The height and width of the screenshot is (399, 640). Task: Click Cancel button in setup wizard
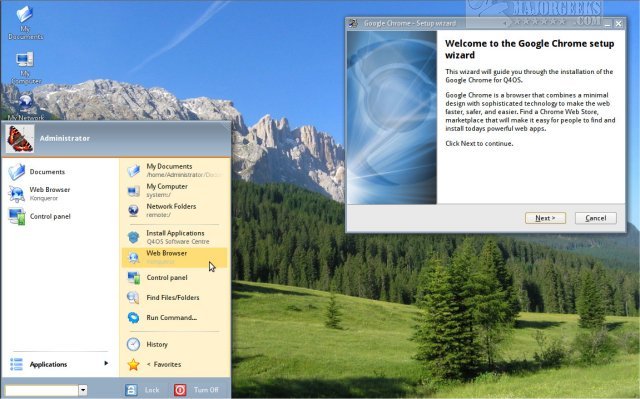pos(596,218)
